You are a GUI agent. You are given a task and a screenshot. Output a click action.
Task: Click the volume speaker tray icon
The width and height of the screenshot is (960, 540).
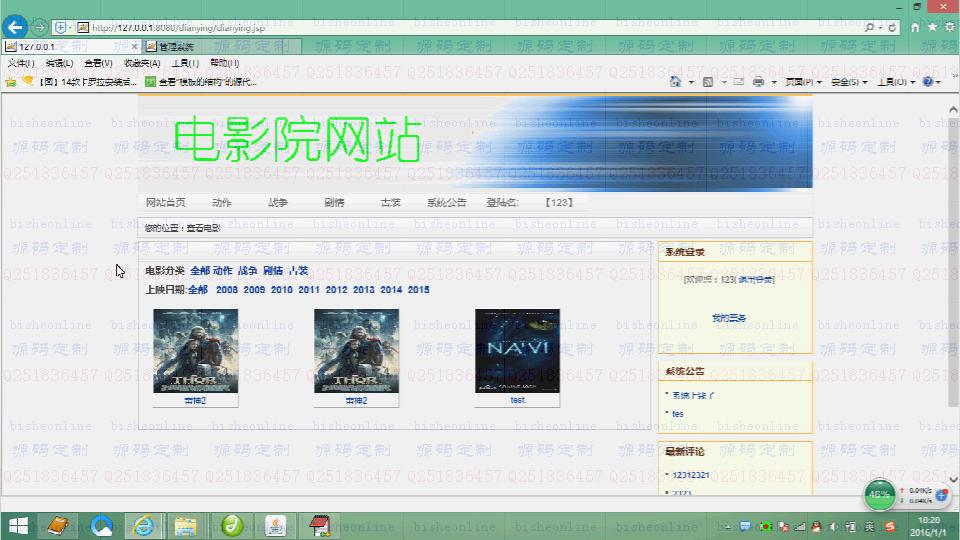click(834, 526)
